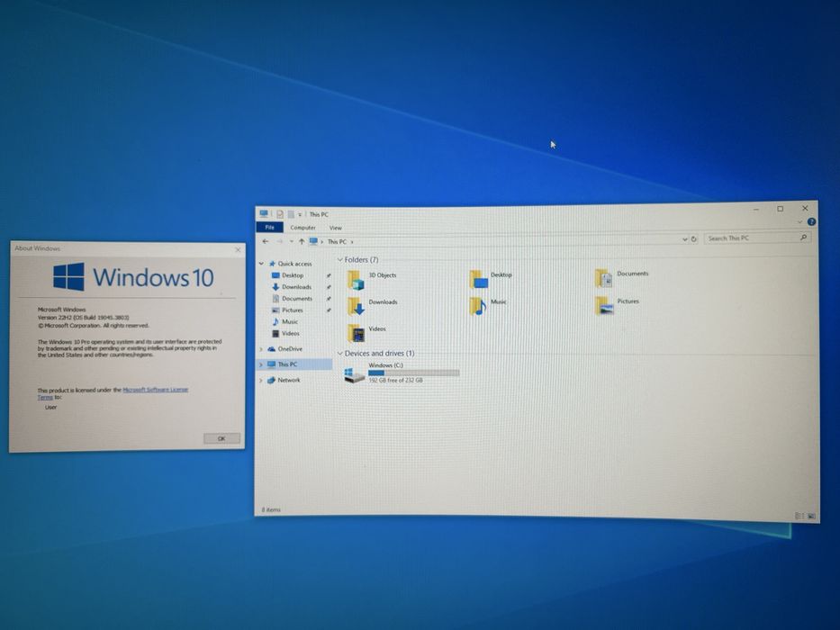Open the 3D Objects folder icon
Screen dimensions: 840x630
click(x=356, y=279)
